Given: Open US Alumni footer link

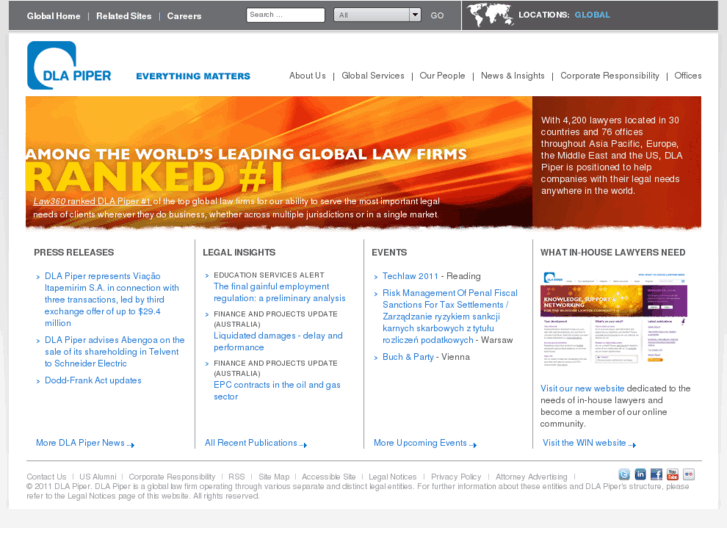Looking at the screenshot, I should (x=98, y=476).
